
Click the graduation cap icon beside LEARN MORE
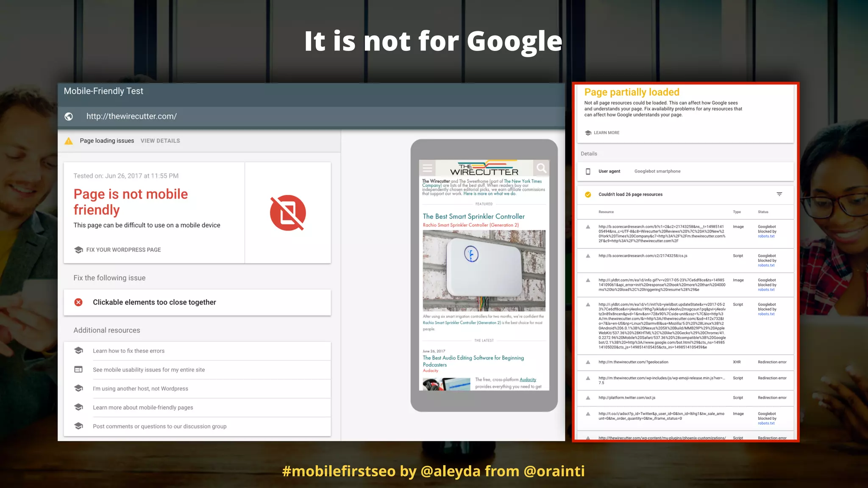588,133
